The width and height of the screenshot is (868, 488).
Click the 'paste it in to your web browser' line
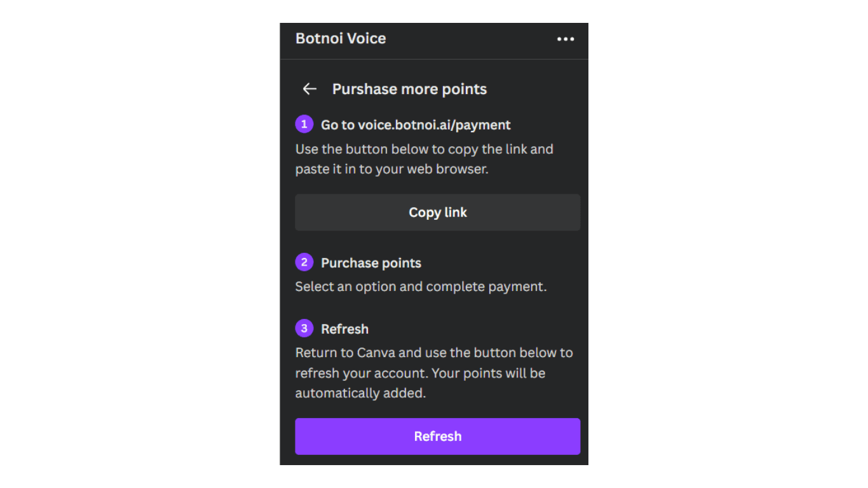click(x=392, y=170)
